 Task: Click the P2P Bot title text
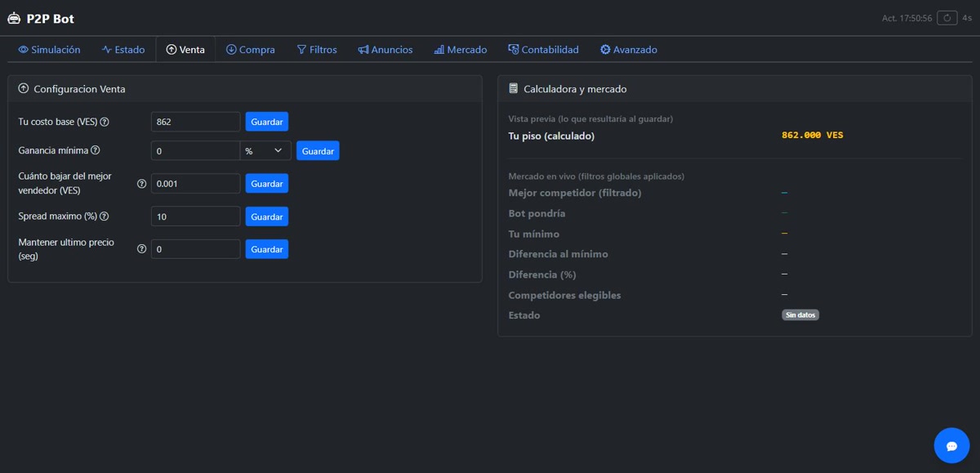coord(51,18)
